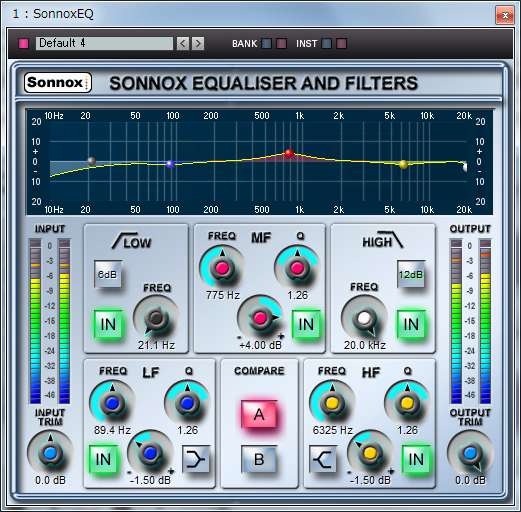521x512 pixels.
Task: Toggle the LOW filter IN button
Action: point(108,324)
